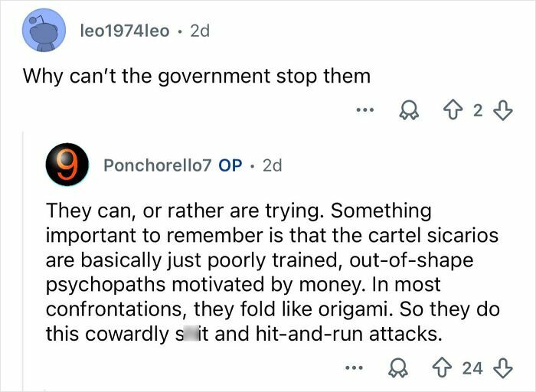Upvote Ponchorello7's reply
536x392 pixels.
point(446,367)
